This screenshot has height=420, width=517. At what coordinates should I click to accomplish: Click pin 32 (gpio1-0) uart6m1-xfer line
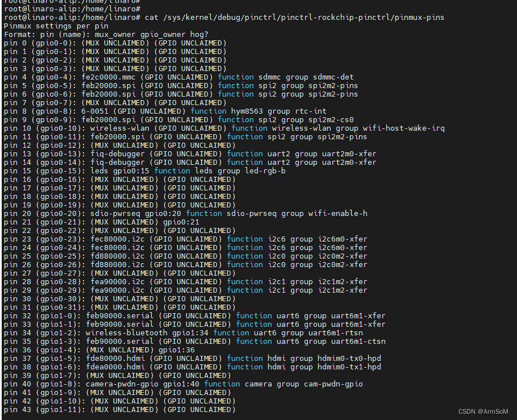tap(194, 316)
